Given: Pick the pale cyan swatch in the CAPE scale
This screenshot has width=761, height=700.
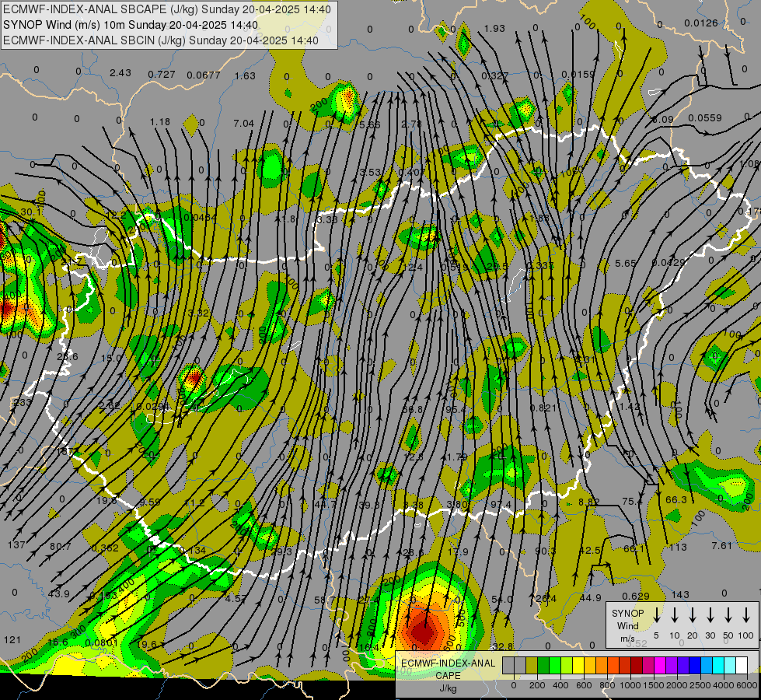Looking at the screenshot, I should tap(729, 665).
